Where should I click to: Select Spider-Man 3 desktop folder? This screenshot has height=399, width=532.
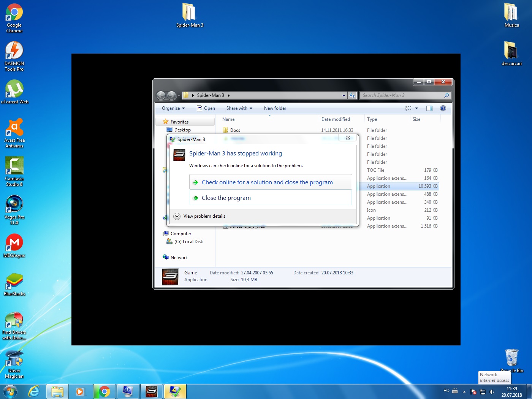click(189, 15)
